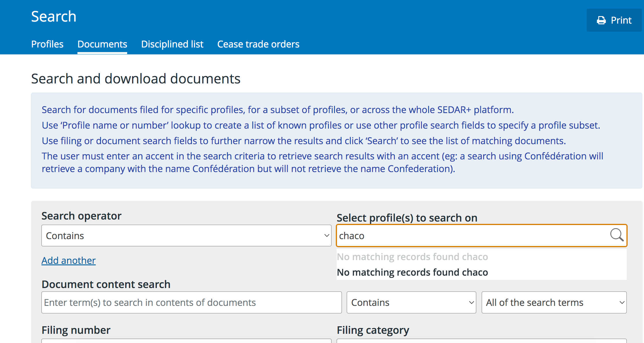
Task: Click Search operator dropdown chevron arrow
Action: (x=327, y=236)
